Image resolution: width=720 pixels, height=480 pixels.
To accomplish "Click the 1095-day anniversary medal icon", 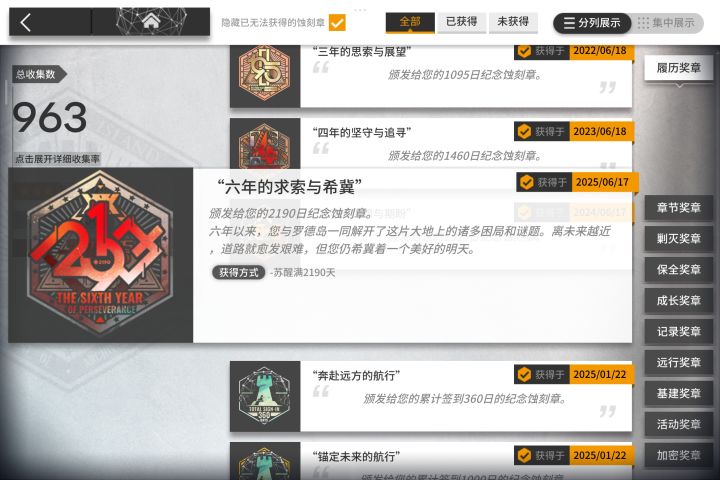I will point(264,73).
